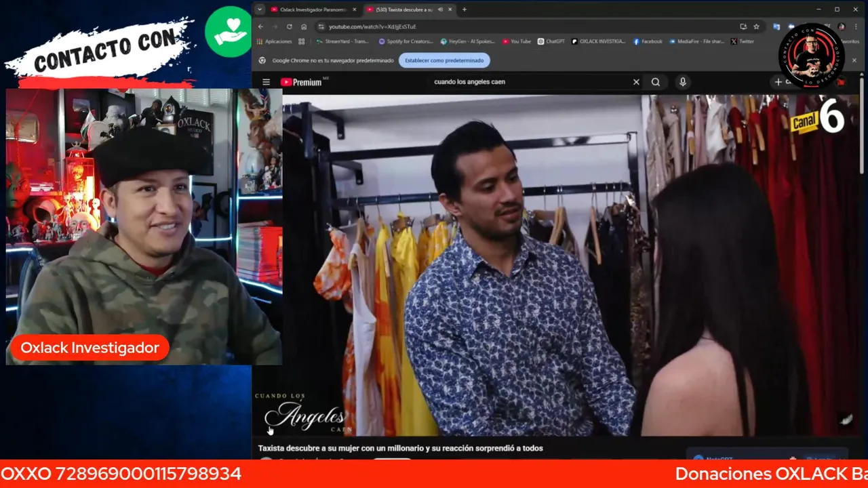Open the Twitter bookmark

click(742, 41)
